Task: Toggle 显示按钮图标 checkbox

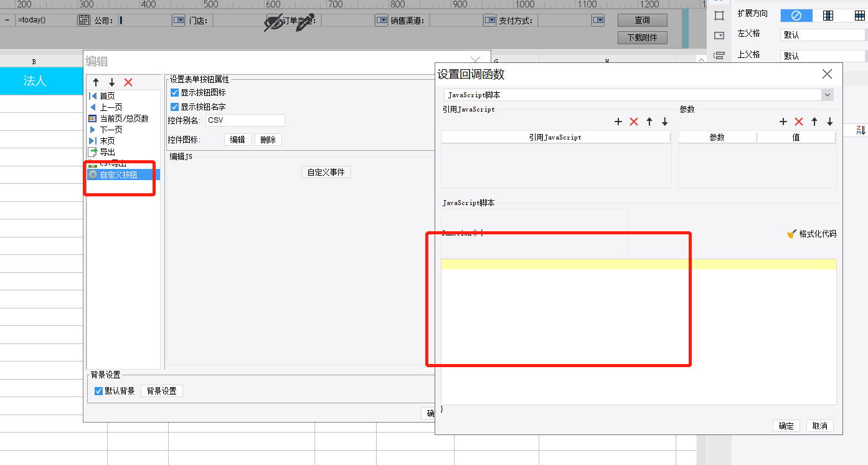Action: point(174,92)
